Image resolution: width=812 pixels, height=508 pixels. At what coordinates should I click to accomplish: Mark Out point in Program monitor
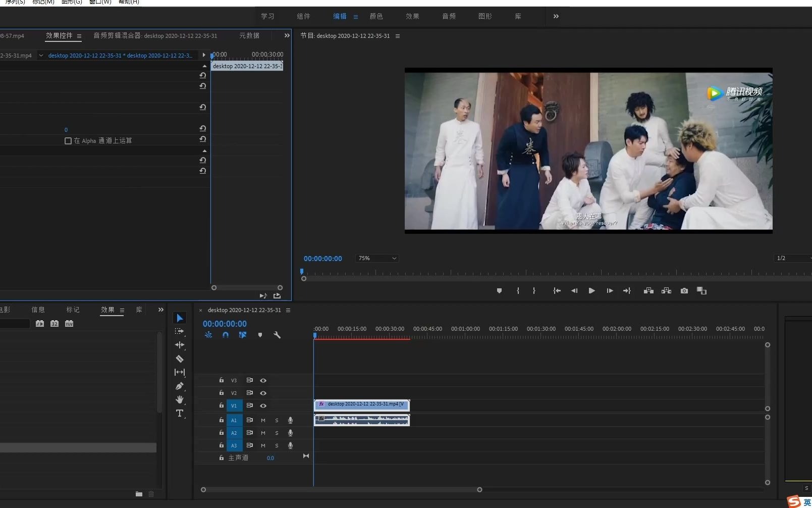point(534,291)
